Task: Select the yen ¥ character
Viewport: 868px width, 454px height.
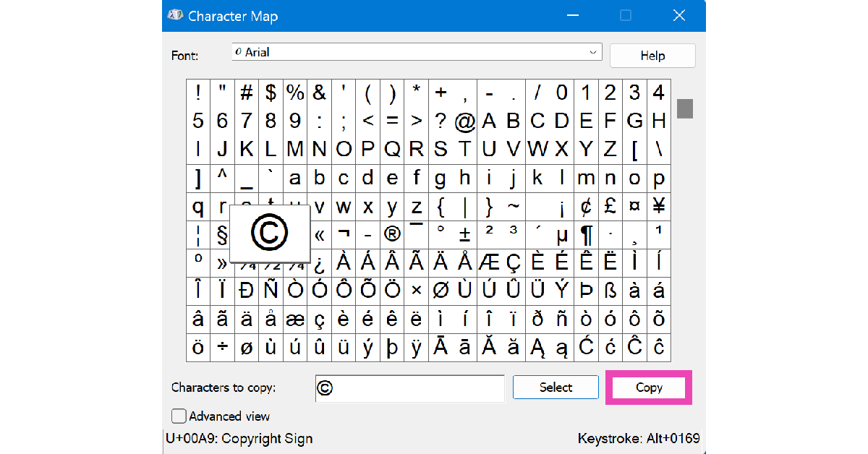Action: pyautogui.click(x=659, y=206)
